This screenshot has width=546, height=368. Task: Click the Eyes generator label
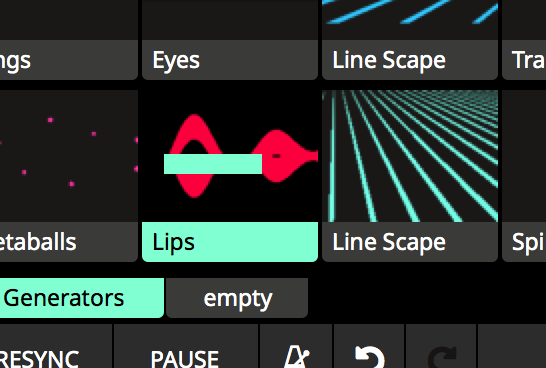[230, 60]
